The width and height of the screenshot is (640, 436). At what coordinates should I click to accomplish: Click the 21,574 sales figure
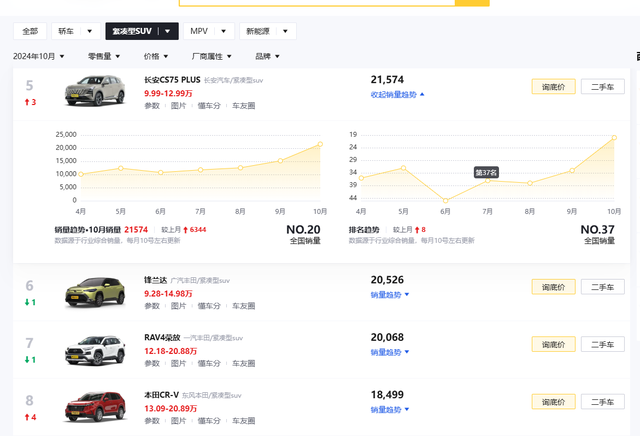pyautogui.click(x=387, y=80)
